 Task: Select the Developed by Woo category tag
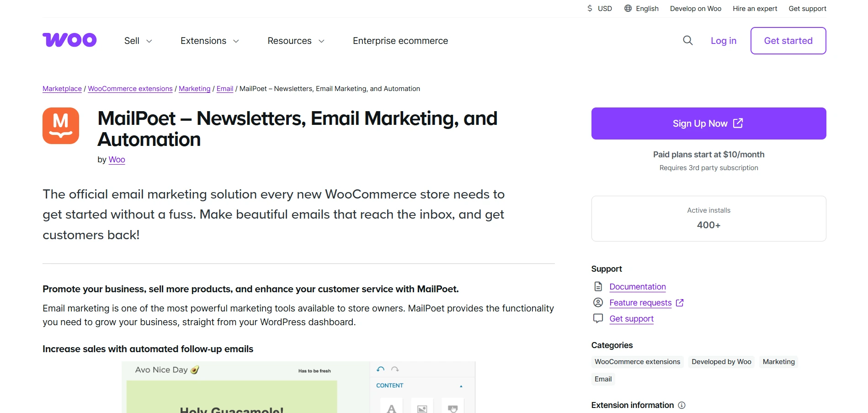[x=721, y=362]
